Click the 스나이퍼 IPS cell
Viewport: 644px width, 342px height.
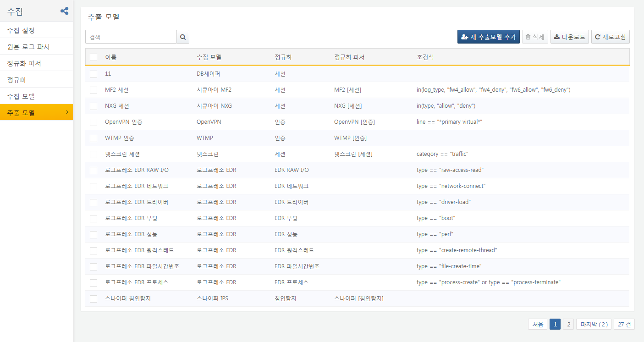tap(212, 298)
